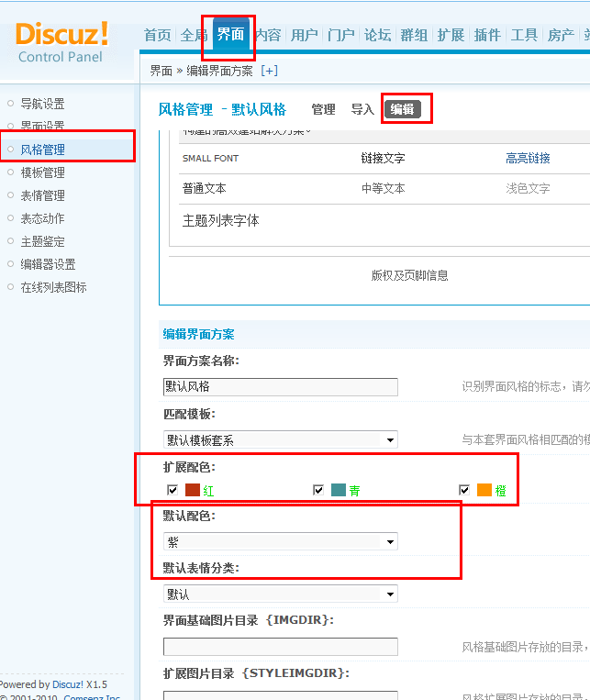This screenshot has width=590, height=700.
Task: Open the 群组 top menu
Action: point(414,35)
